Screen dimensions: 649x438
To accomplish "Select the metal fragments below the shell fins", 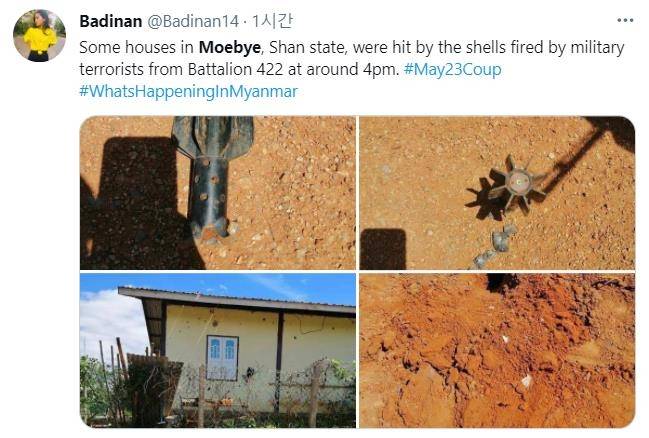I will click(495, 245).
